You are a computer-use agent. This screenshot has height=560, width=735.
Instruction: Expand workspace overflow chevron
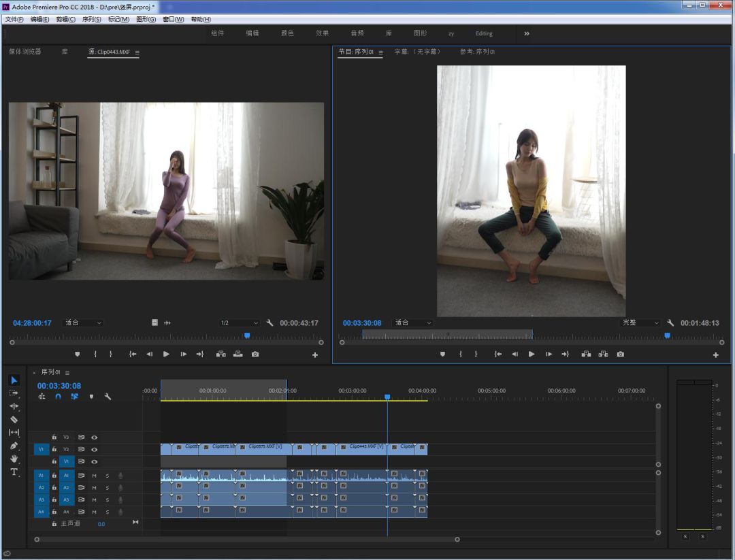[526, 34]
